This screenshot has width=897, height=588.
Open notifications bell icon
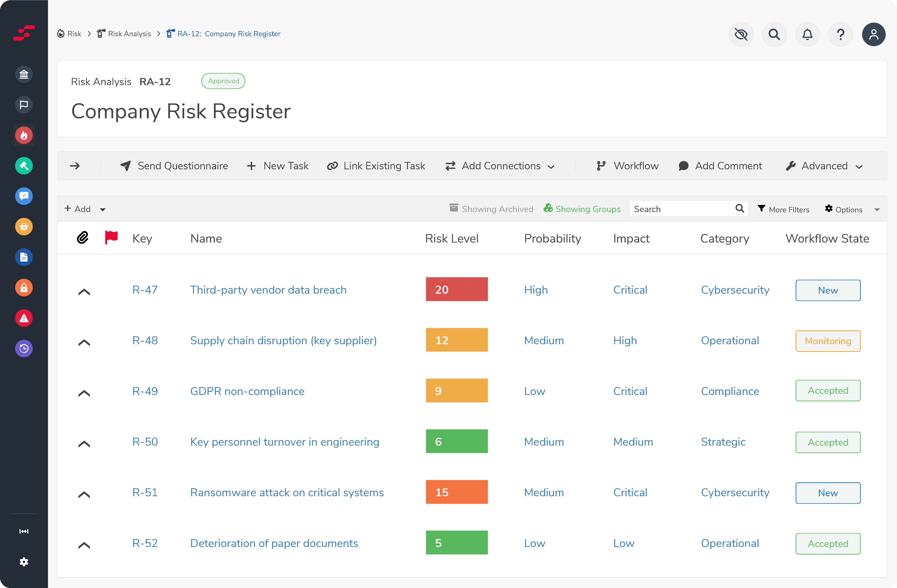coord(807,34)
